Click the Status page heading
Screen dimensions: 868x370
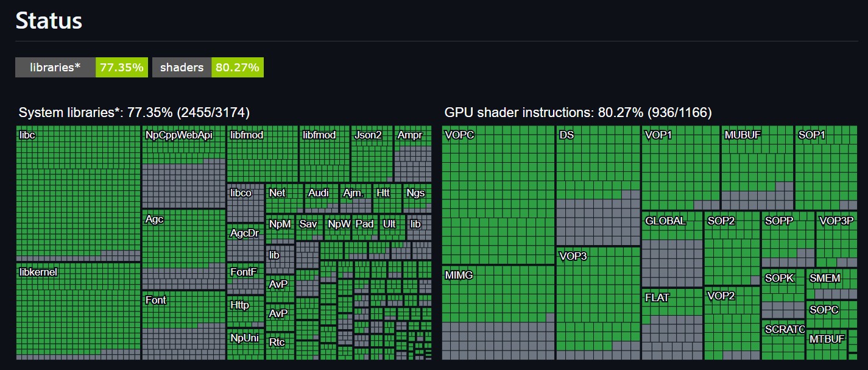(49, 21)
